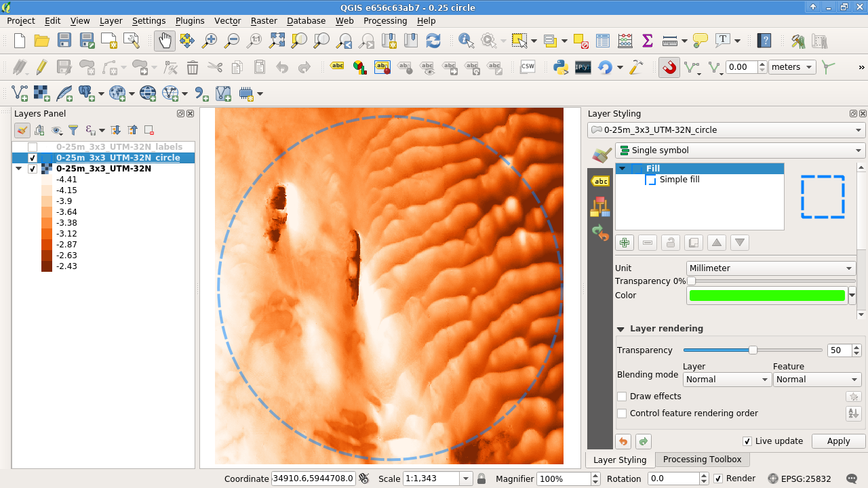Screen dimensions: 868x488
Task: Add a PostGIS layer elephant icon
Action: (86, 93)
